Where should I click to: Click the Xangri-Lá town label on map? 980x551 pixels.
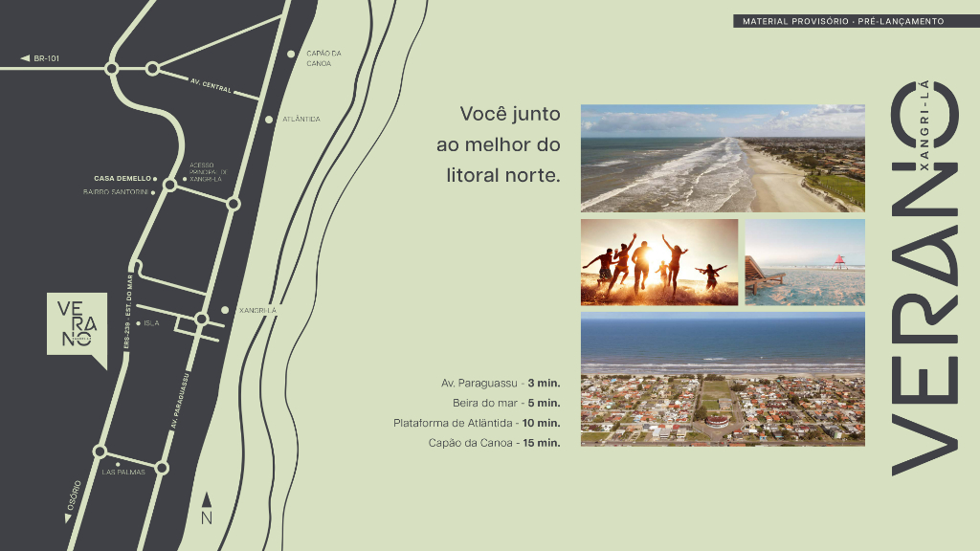(257, 311)
